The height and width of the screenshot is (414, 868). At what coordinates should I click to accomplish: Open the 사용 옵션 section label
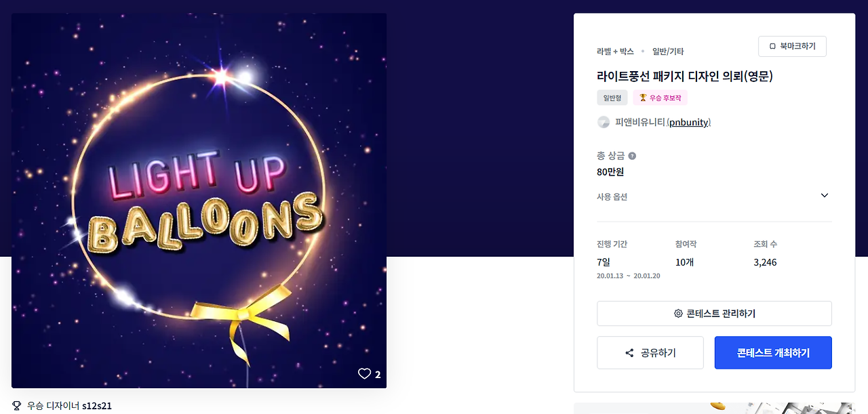coord(612,197)
